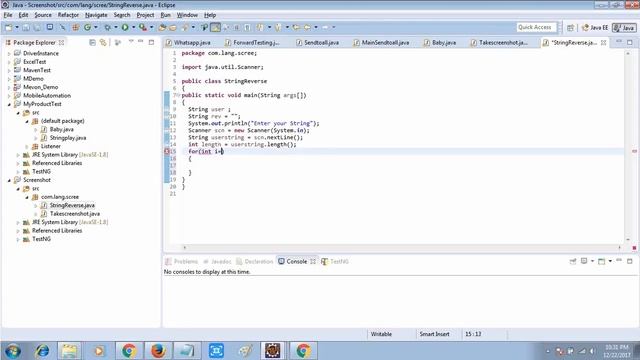Click the editor horizontal scrollbar
Screen dimensions: 640x360
(x=402, y=247)
